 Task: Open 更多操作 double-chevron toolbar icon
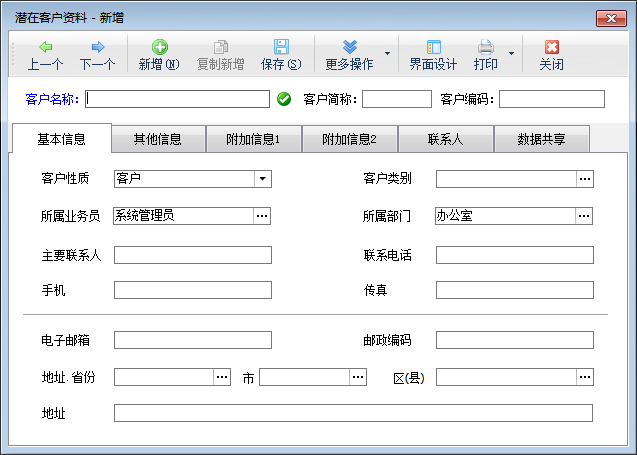click(x=349, y=47)
